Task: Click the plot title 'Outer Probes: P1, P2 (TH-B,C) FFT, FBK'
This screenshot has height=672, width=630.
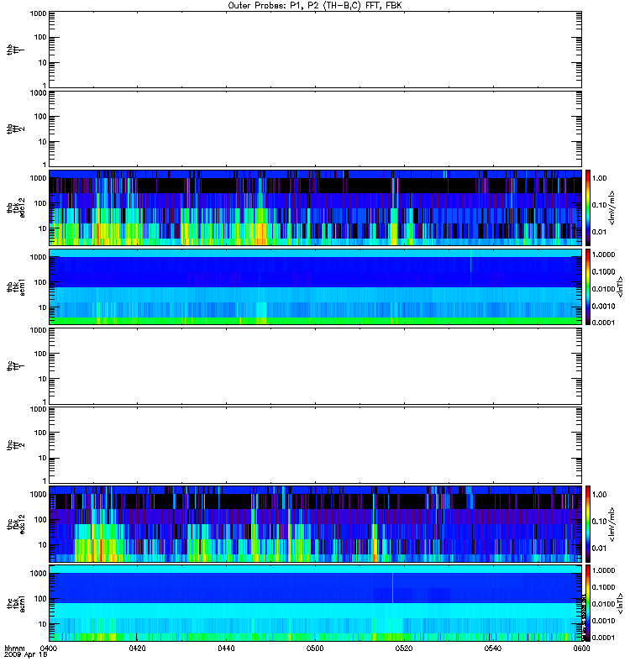Action: pos(314,6)
